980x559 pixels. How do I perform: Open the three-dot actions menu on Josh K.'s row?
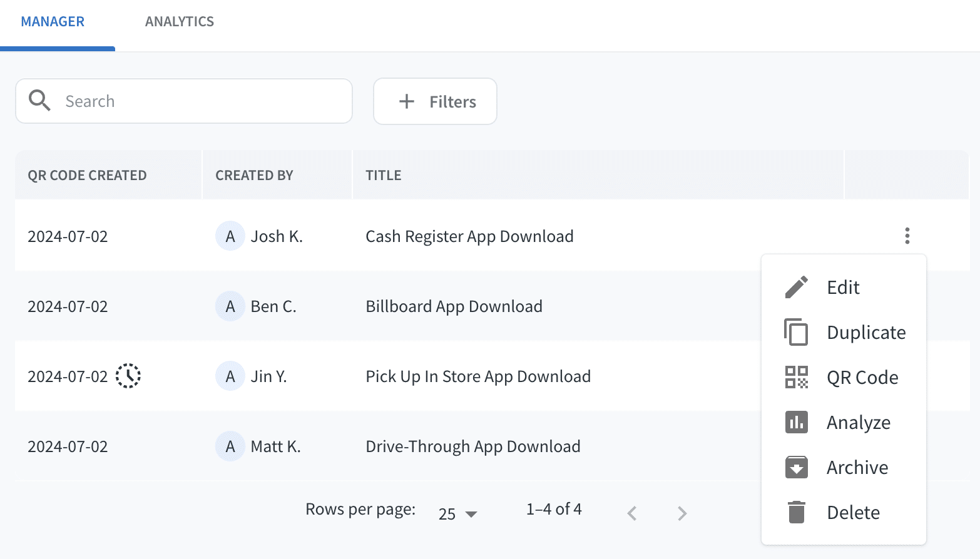click(x=907, y=236)
